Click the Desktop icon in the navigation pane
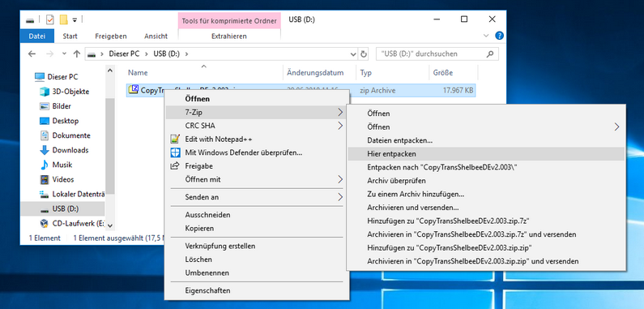The width and height of the screenshot is (644, 309). pos(45,121)
